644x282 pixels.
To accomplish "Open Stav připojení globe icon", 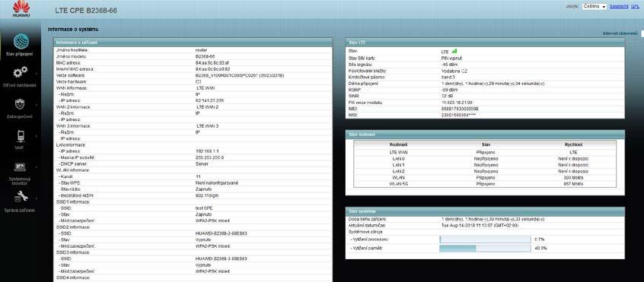I will pos(21,41).
